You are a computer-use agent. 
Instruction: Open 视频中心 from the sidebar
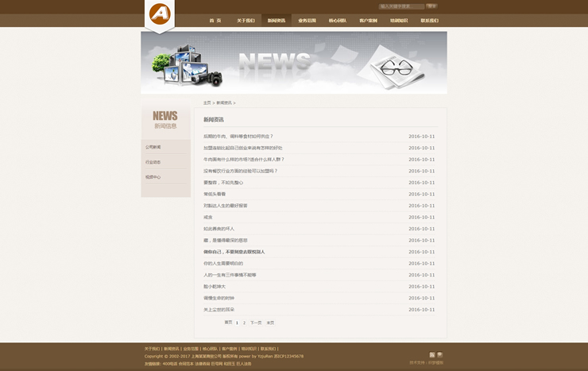153,177
